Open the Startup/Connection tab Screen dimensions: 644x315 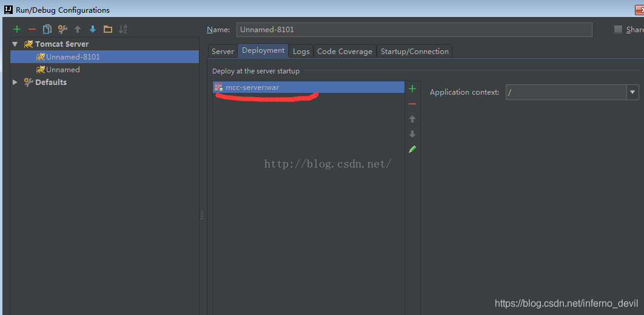pyautogui.click(x=414, y=52)
